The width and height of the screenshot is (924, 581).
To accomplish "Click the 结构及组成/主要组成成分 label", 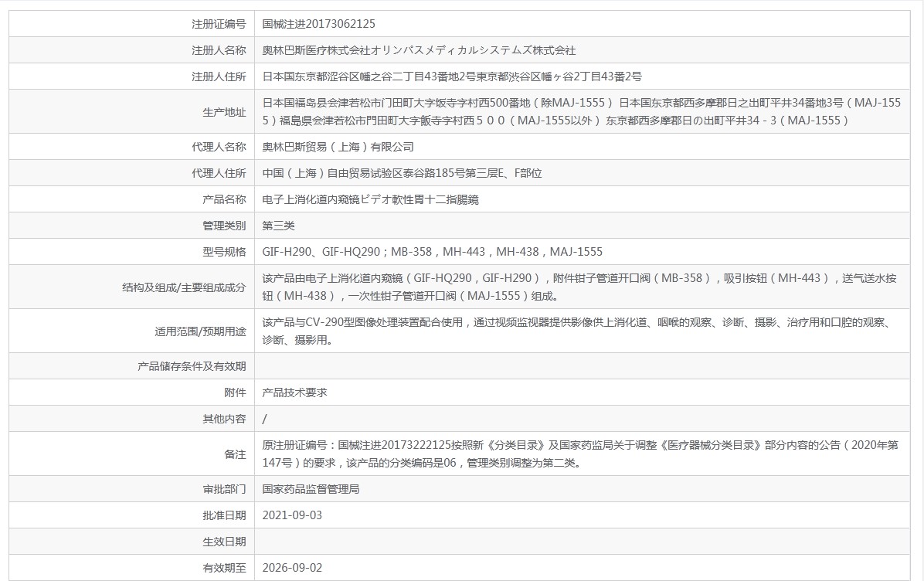I will pos(184,287).
